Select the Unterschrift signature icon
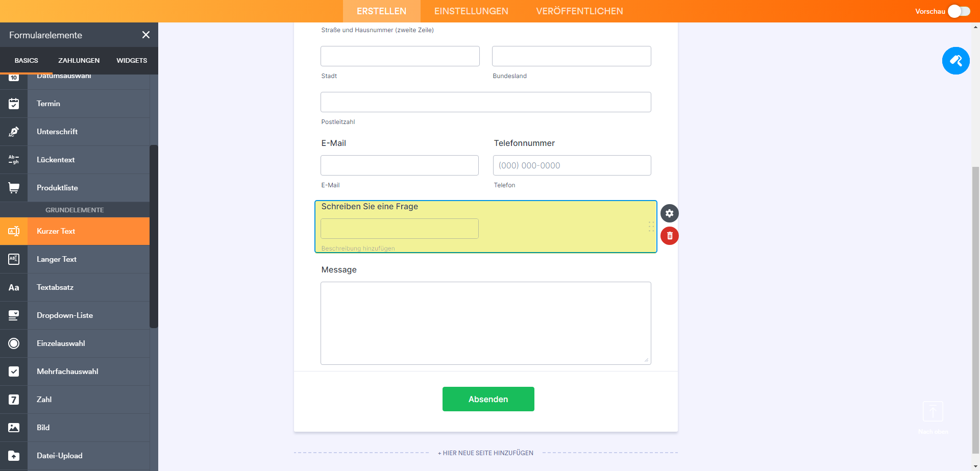Screen dimensions: 980x471 click(x=14, y=132)
